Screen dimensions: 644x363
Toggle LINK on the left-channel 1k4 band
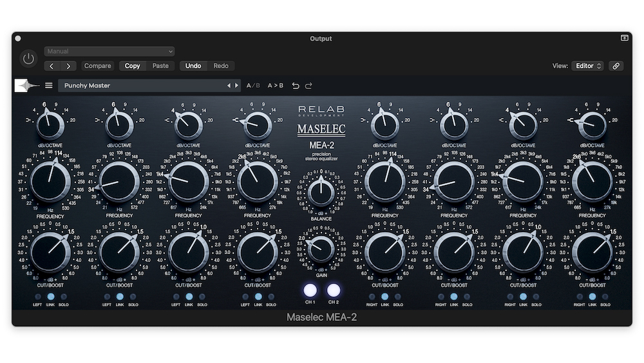coord(189,297)
